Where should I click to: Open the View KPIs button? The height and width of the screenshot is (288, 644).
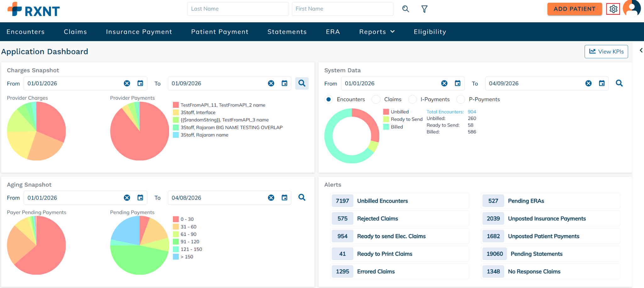click(x=606, y=52)
